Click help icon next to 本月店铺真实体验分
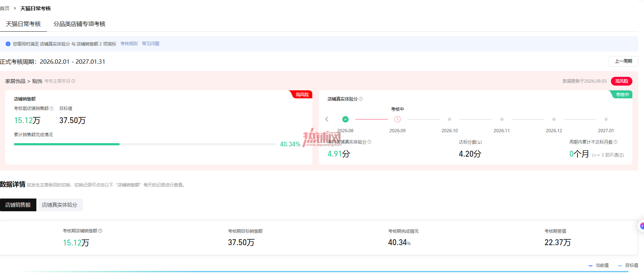644x275 pixels. (x=369, y=142)
